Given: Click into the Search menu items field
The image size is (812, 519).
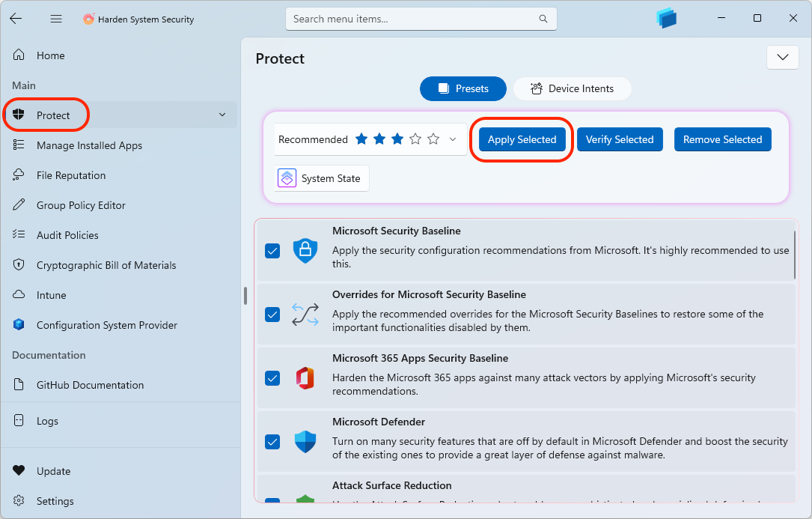Looking at the screenshot, I should (x=421, y=19).
